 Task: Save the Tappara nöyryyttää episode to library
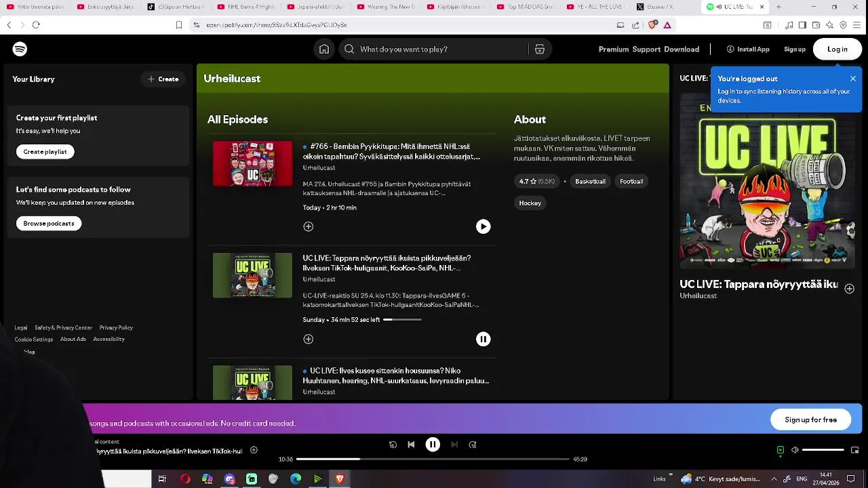[x=309, y=339]
